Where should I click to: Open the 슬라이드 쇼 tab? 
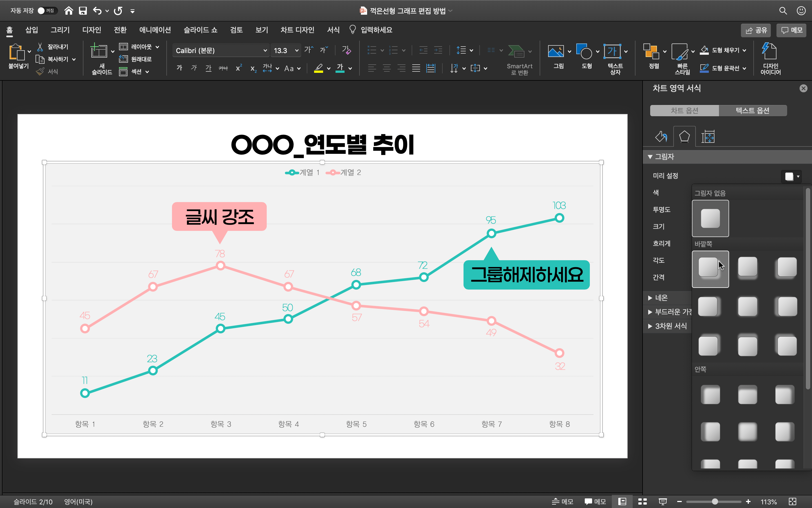tap(200, 30)
